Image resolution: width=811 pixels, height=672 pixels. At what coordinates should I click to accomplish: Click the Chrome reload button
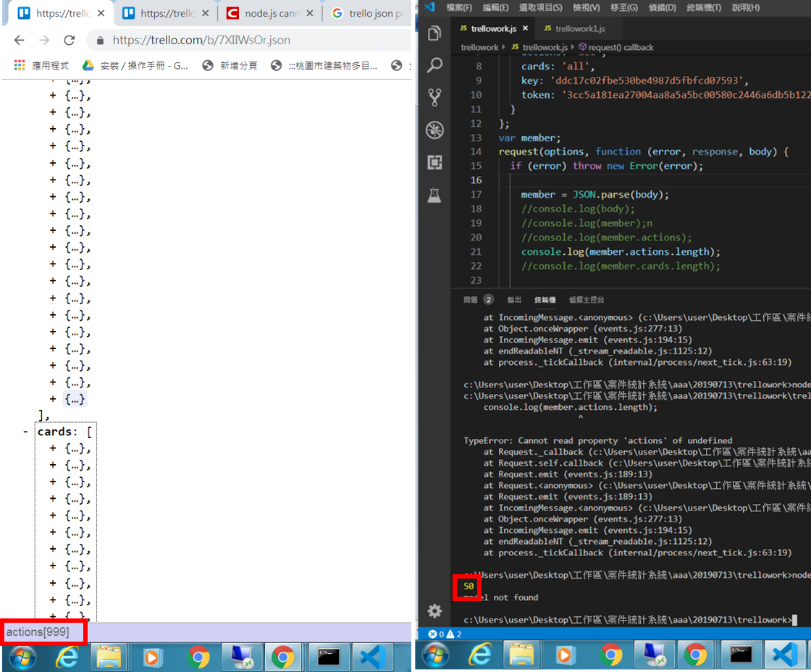70,40
